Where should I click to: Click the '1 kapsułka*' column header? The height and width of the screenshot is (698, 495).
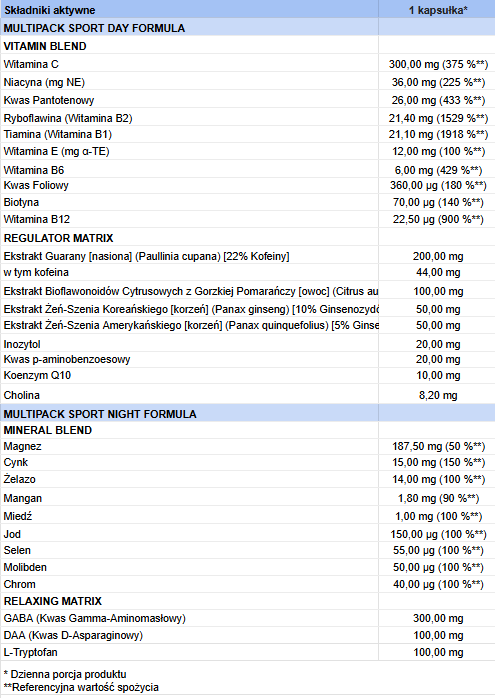point(437,9)
